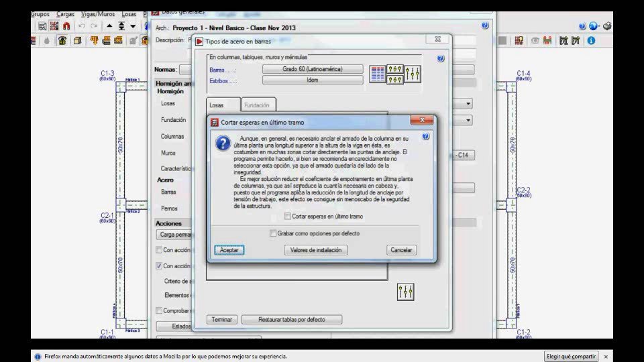Viewport: 644px width, 362px height.
Task: Click the first black frame check icon
Action: [x=563, y=40]
